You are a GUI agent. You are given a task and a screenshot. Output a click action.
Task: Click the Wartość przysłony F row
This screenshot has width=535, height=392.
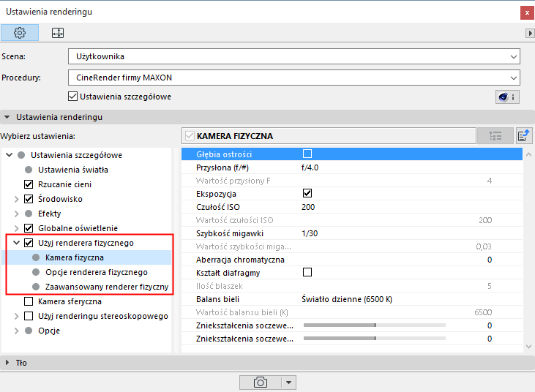[352, 181]
